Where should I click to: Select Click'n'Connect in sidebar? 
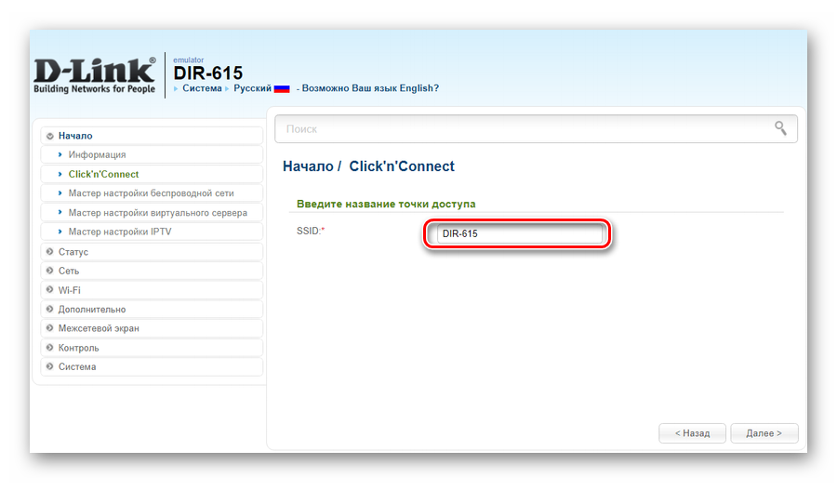(103, 174)
